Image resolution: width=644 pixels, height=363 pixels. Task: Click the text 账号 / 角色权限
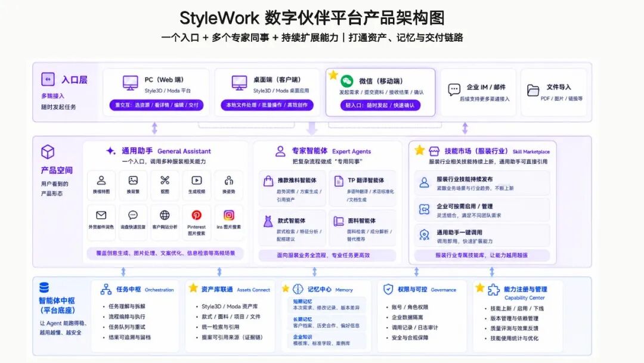(x=410, y=307)
